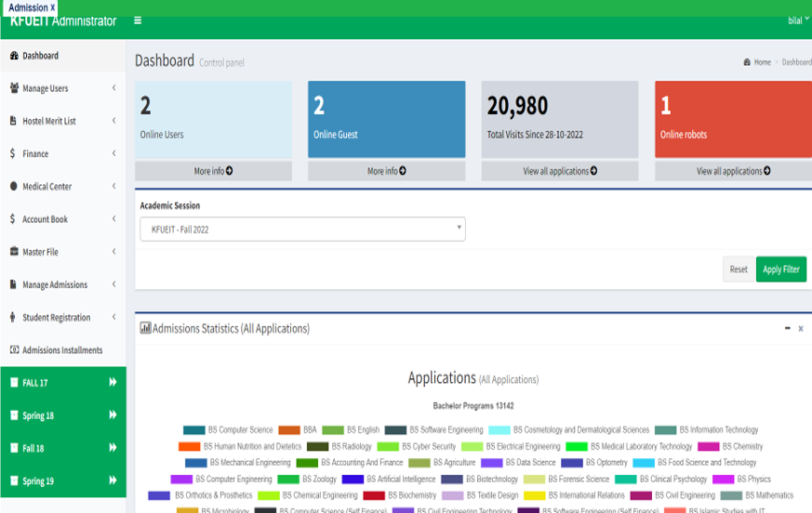Remove the Admissions Statistics panel with X icon
Viewport: 812px width, 513px height.
(x=801, y=329)
